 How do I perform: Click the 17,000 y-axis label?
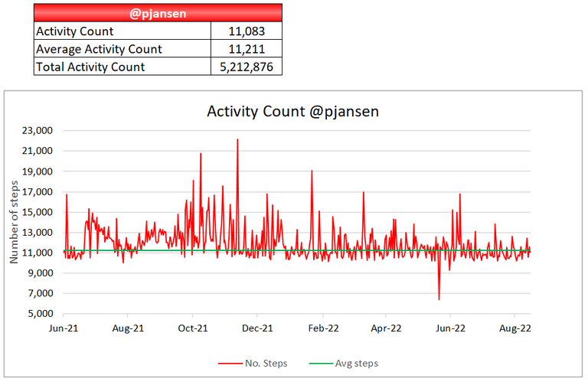37,192
